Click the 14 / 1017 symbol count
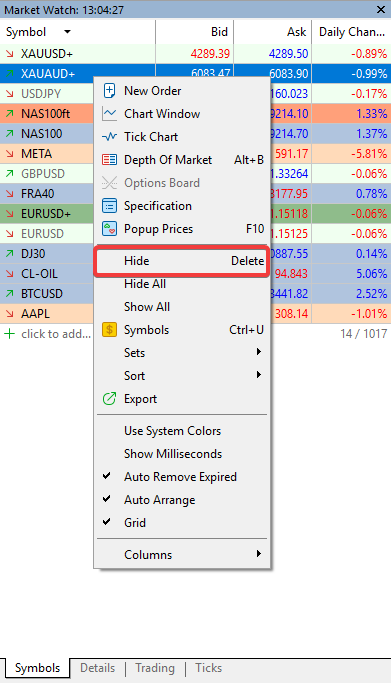391x683 pixels. tap(364, 334)
